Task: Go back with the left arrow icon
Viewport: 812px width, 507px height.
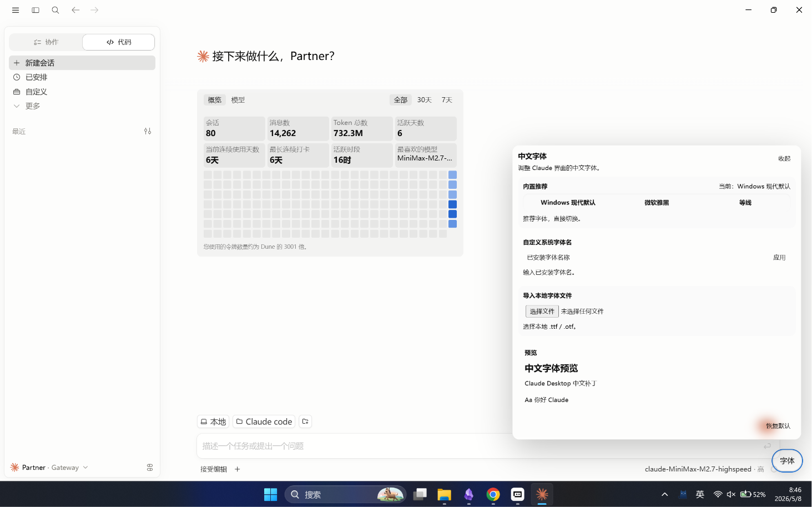Action: (x=75, y=10)
